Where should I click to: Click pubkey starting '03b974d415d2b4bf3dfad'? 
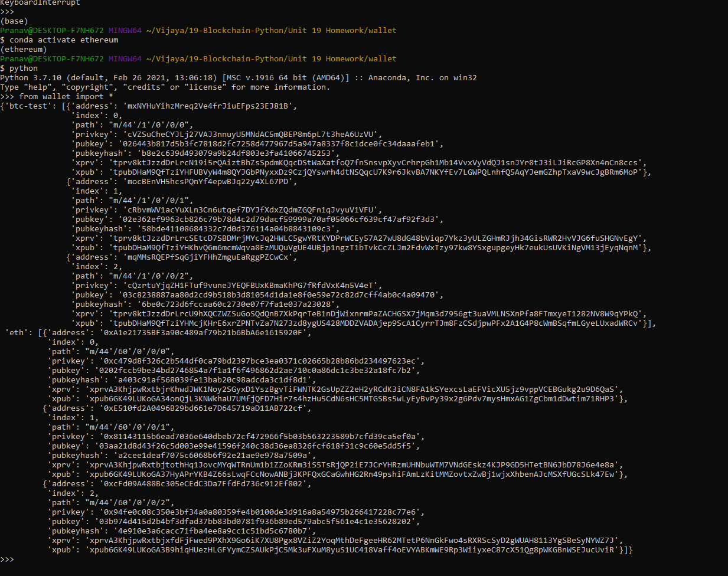click(255, 522)
